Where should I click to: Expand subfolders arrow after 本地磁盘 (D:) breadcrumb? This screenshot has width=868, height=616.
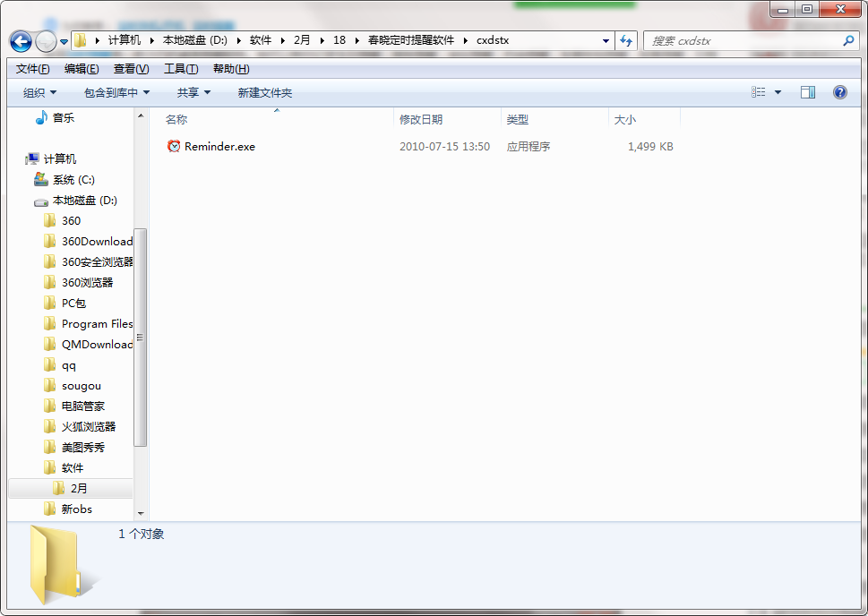238,40
